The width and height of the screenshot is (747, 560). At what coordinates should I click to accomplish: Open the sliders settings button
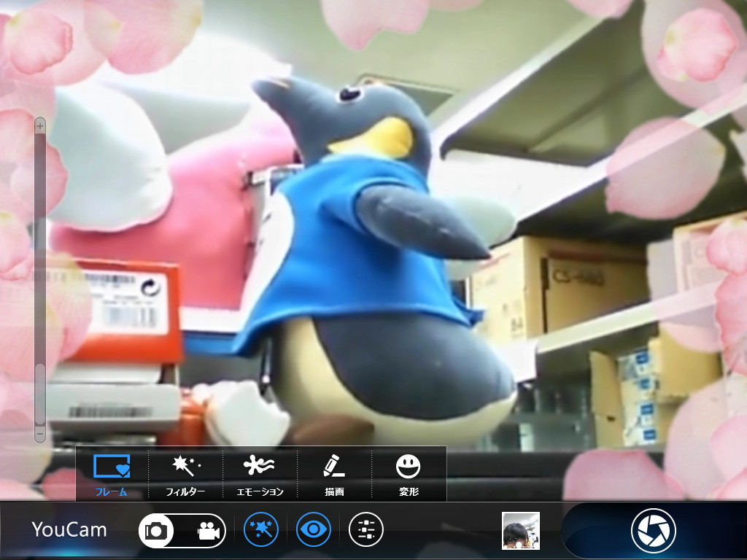[366, 529]
